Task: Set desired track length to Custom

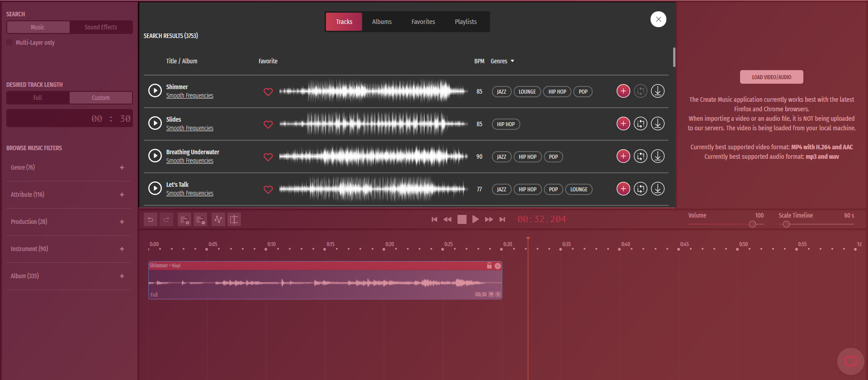Action: [101, 98]
